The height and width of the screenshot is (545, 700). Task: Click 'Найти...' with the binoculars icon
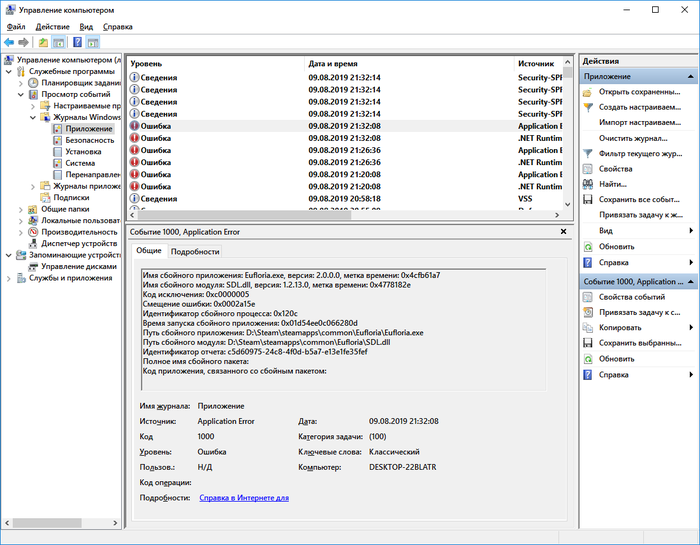[x=614, y=184]
